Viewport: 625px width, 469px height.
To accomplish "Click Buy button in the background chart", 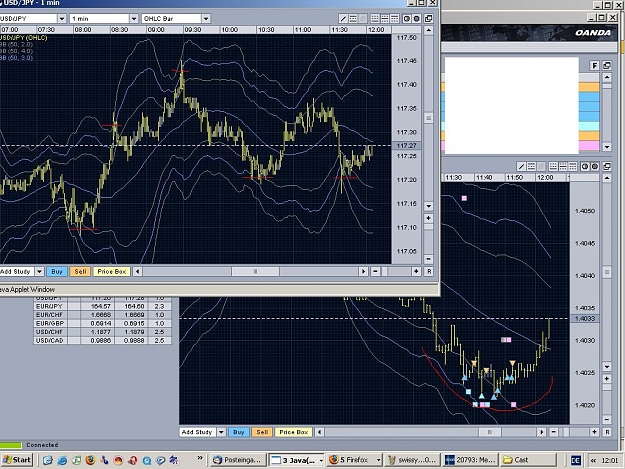I will (239, 432).
